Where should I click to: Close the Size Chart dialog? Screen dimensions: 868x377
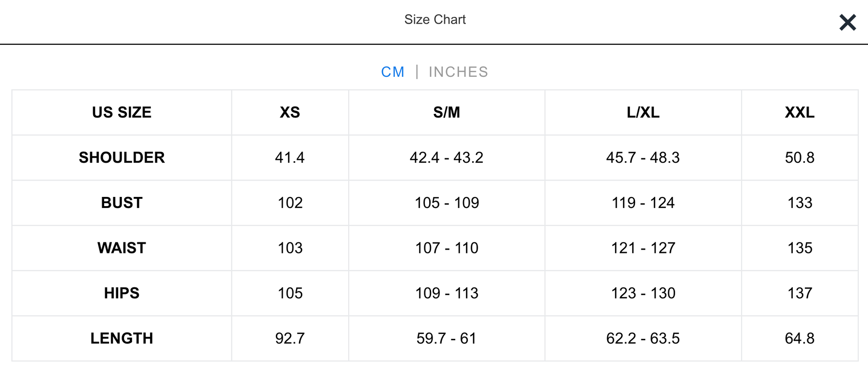(847, 23)
